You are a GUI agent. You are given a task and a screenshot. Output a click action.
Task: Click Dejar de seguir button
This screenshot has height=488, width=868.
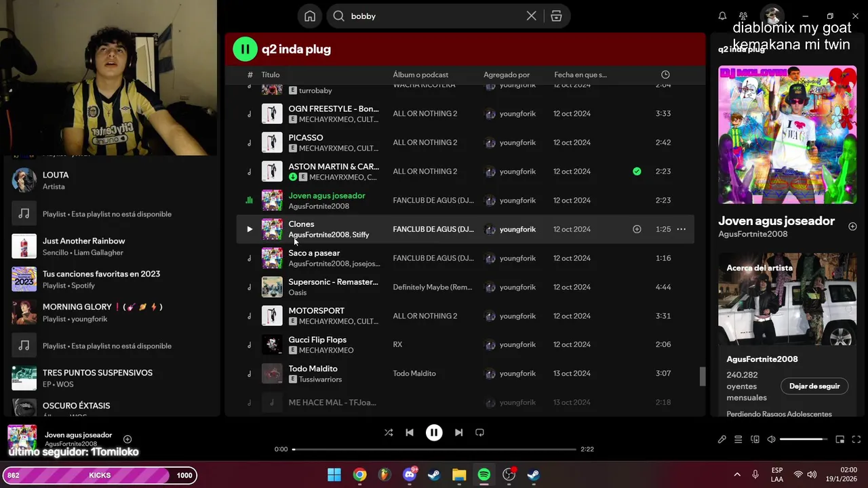tap(814, 386)
